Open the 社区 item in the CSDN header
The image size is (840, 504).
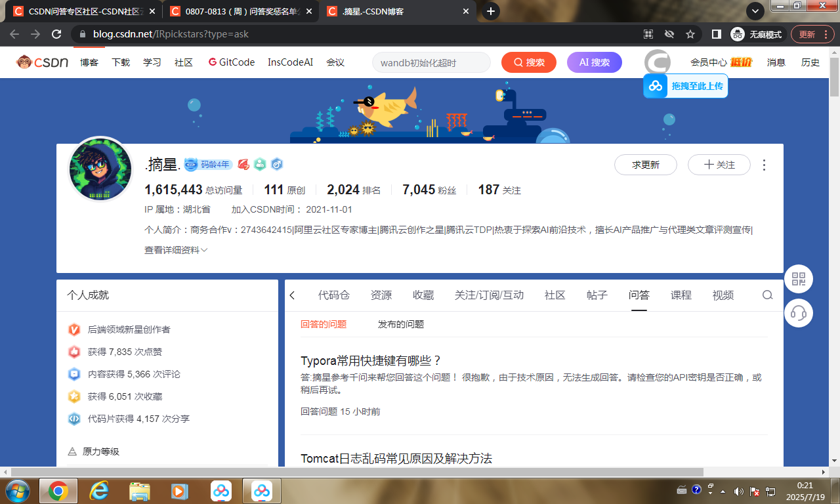coord(184,62)
